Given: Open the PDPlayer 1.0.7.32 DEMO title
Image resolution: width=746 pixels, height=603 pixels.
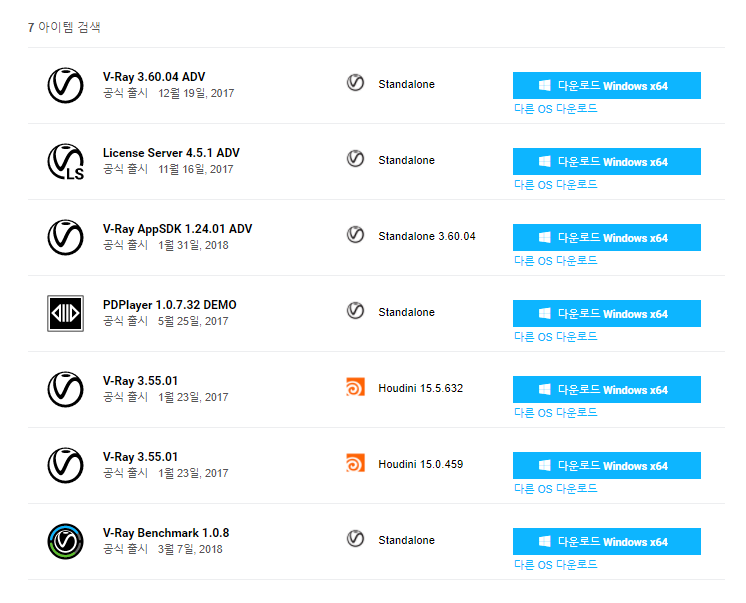Looking at the screenshot, I should tap(169, 305).
